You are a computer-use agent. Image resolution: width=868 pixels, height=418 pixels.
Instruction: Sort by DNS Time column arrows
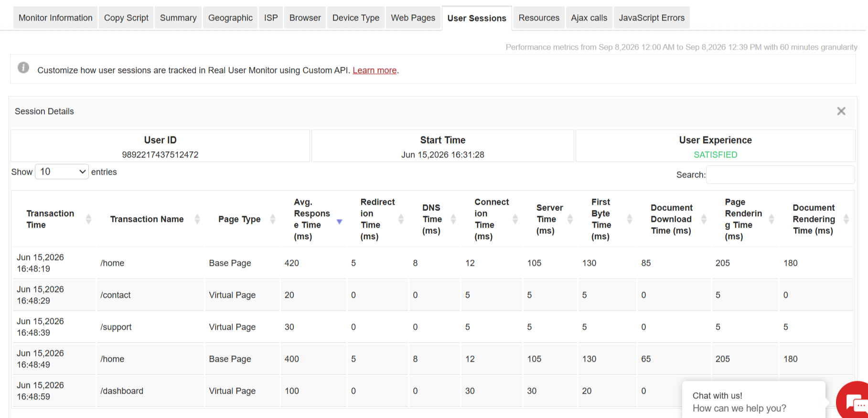tap(453, 219)
